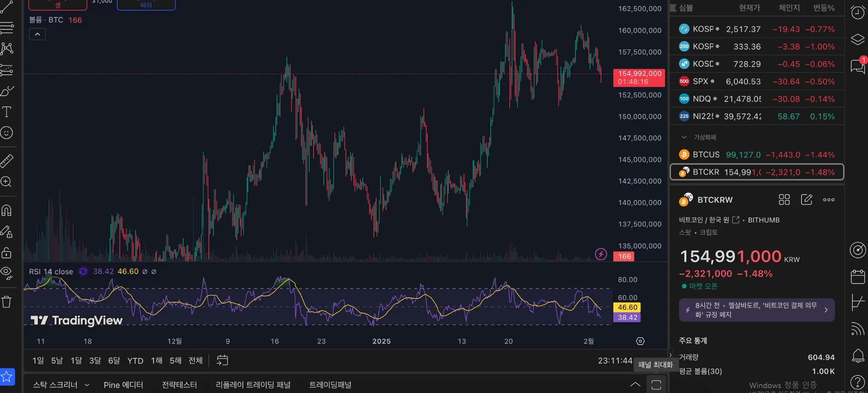
Task: Select the KOSPI 2,517.37 watchlist row
Action: point(757,29)
